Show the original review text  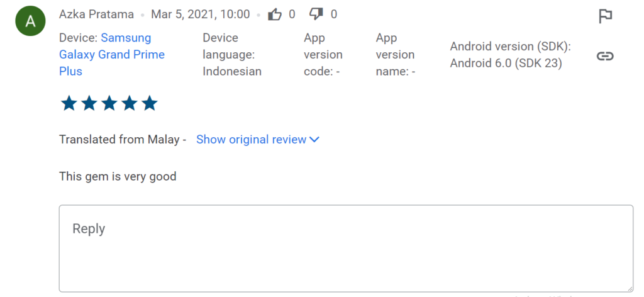click(x=251, y=140)
